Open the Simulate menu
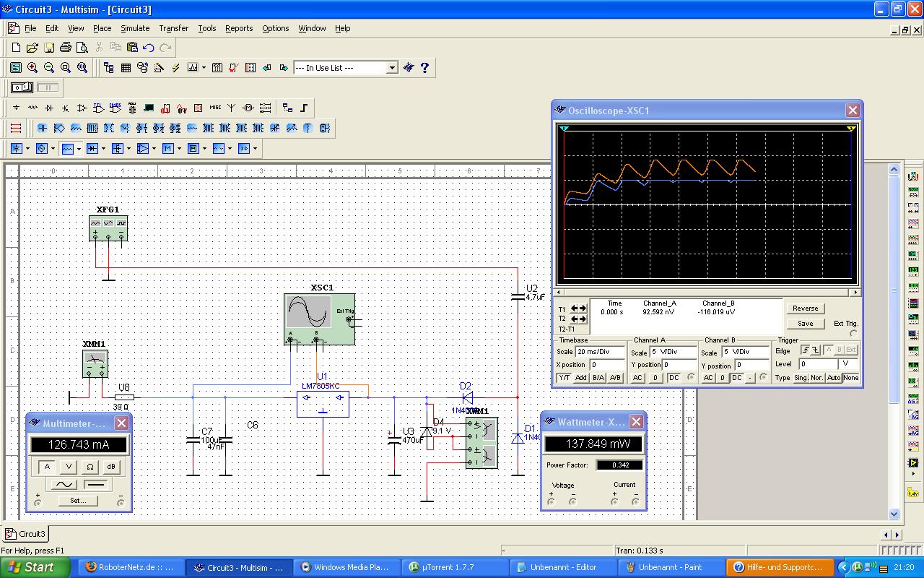924x578 pixels. tap(135, 28)
